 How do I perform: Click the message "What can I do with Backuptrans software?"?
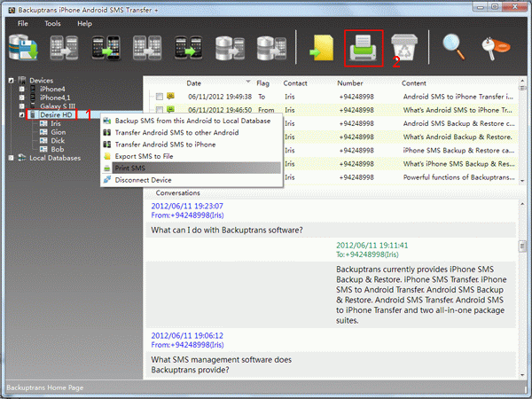click(x=227, y=230)
